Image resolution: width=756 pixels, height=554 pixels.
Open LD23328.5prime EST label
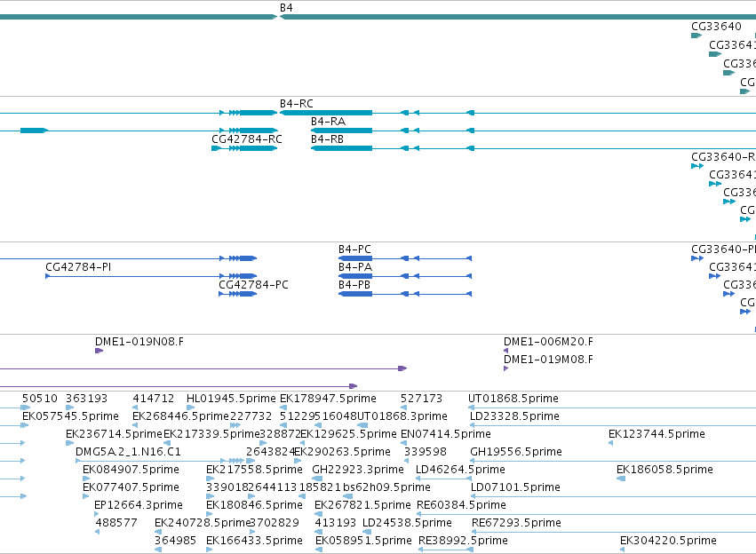click(x=514, y=416)
